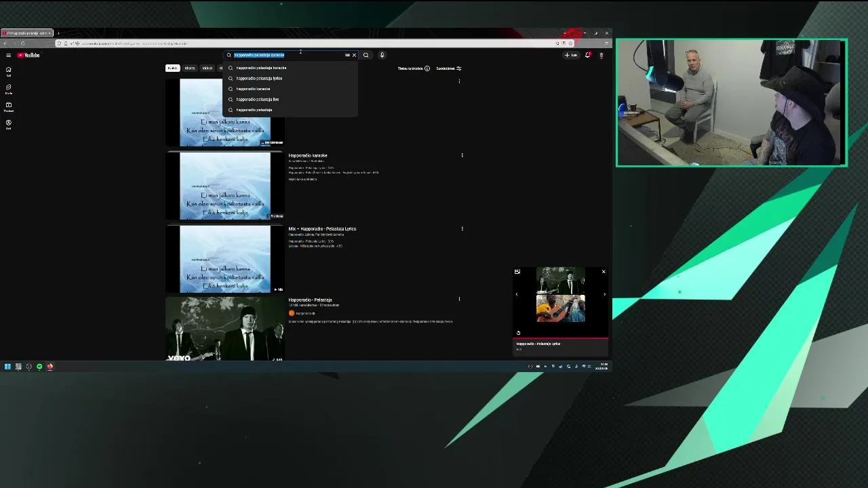Open the account avatar menu

point(601,55)
